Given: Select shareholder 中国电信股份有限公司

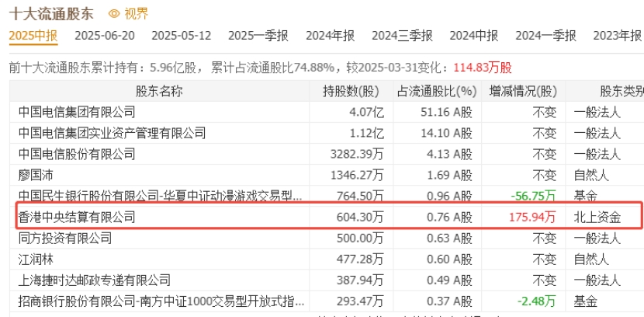Looking at the screenshot, I should tap(77, 154).
